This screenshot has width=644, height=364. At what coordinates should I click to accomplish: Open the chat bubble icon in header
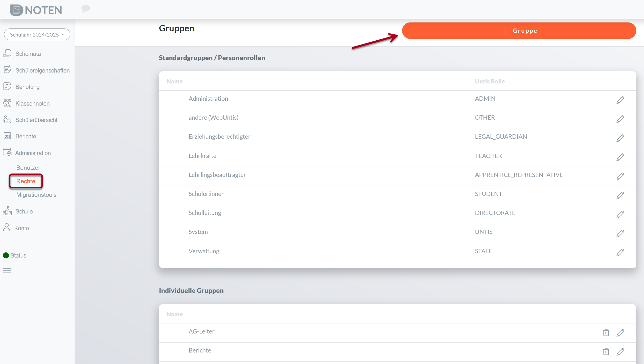(86, 9)
